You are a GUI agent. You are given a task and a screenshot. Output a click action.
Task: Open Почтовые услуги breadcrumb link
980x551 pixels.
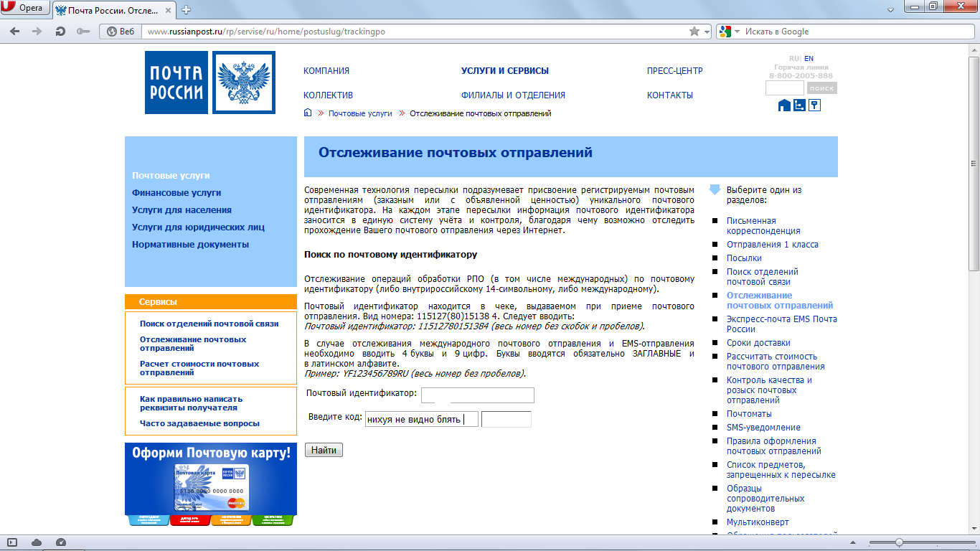pos(360,113)
